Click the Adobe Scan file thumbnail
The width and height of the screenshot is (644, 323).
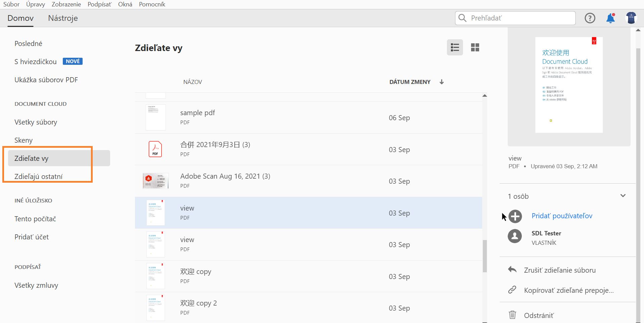(x=155, y=181)
